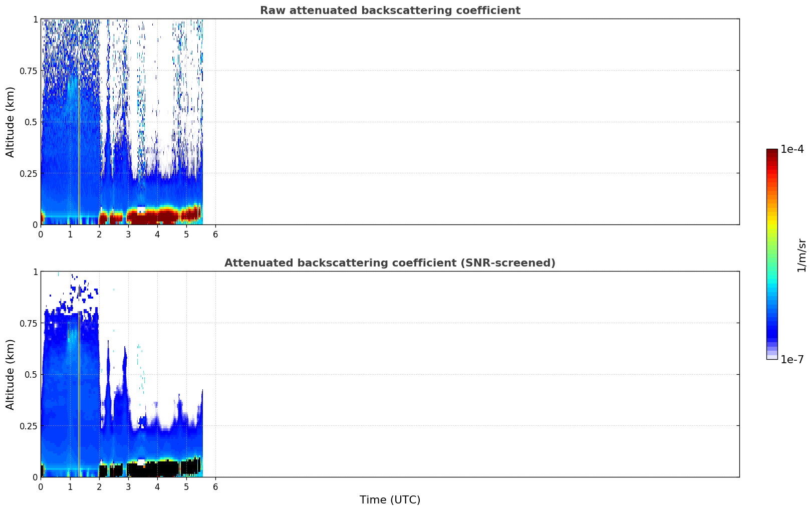Image resolution: width=812 pixels, height=511 pixels.
Task: Click the '0.25' altitude tick on the top plot
Action: click(29, 173)
